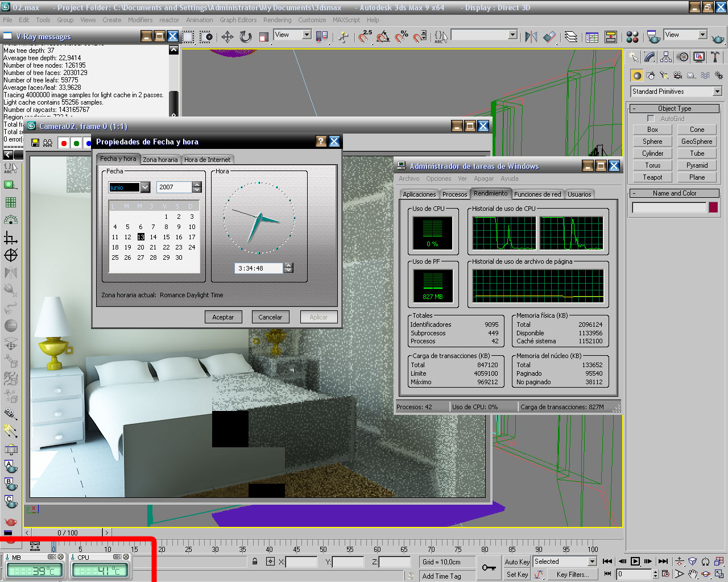Screen dimensions: 728x582
Task: Toggle the green channel in render window
Action: pyautogui.click(x=76, y=143)
